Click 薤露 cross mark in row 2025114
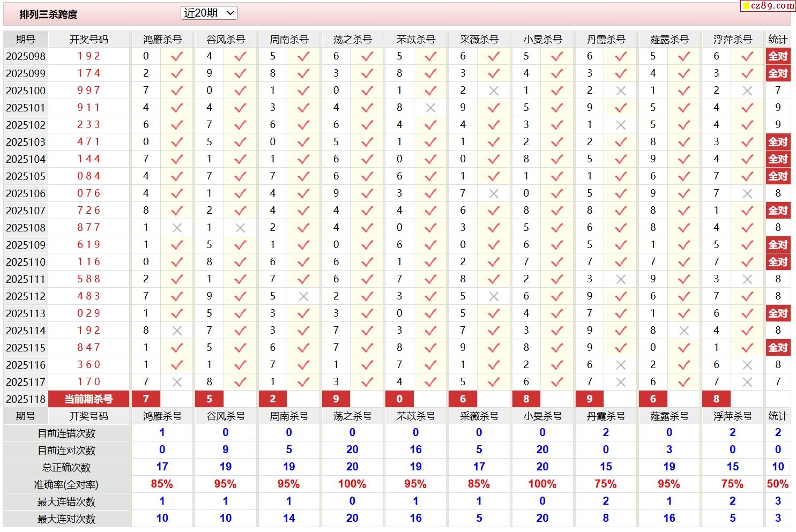This screenshot has height=532, width=796. pyautogui.click(x=684, y=331)
